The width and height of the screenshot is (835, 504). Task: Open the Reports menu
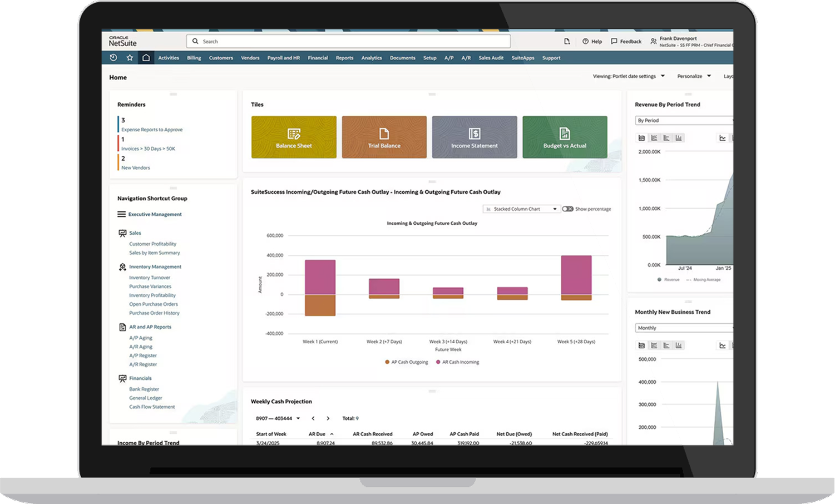point(344,57)
